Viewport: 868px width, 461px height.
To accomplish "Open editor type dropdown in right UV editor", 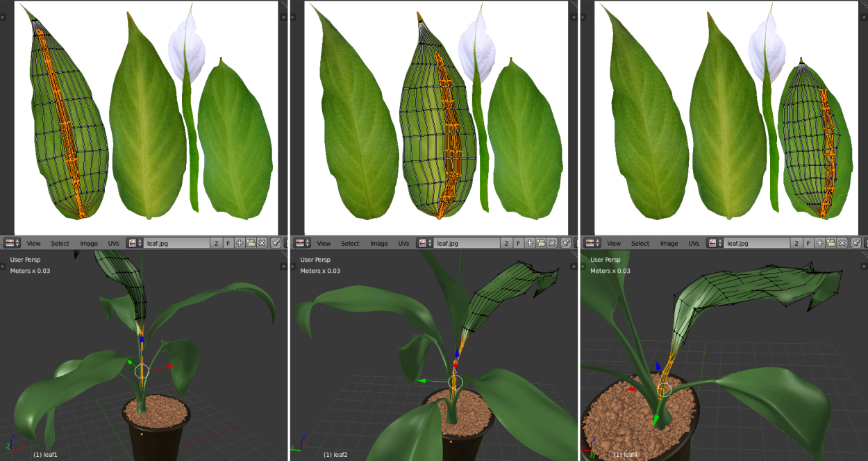I will pos(592,243).
